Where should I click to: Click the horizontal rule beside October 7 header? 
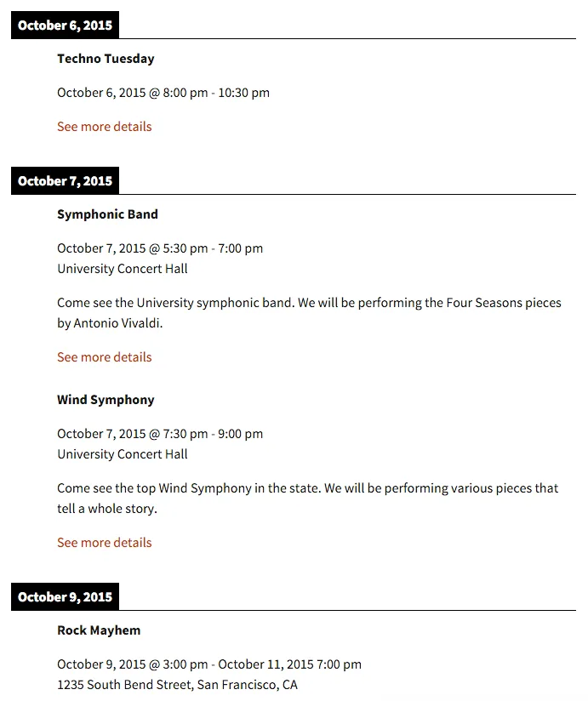347,194
